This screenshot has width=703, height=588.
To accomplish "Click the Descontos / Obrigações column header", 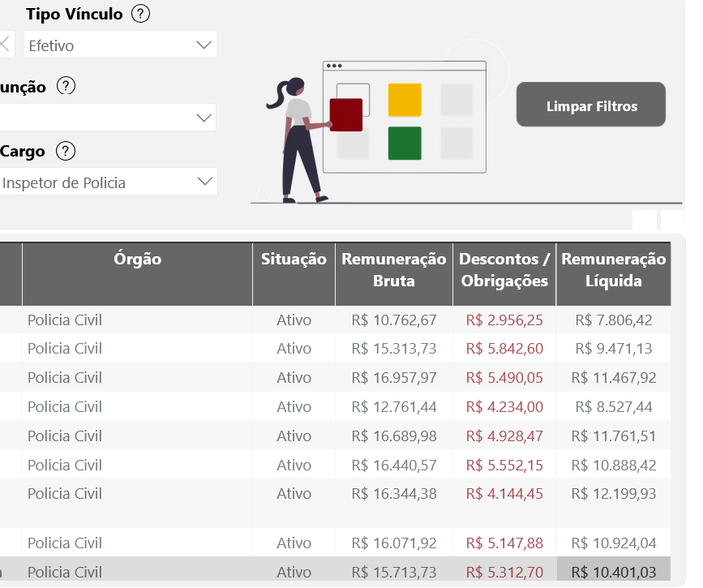I will pos(504,270).
